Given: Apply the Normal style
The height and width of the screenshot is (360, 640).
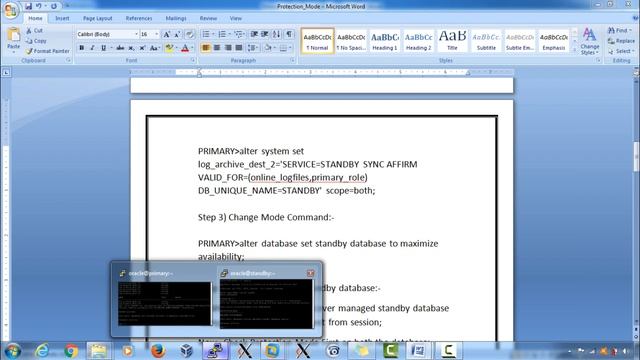Looking at the screenshot, I should point(317,41).
